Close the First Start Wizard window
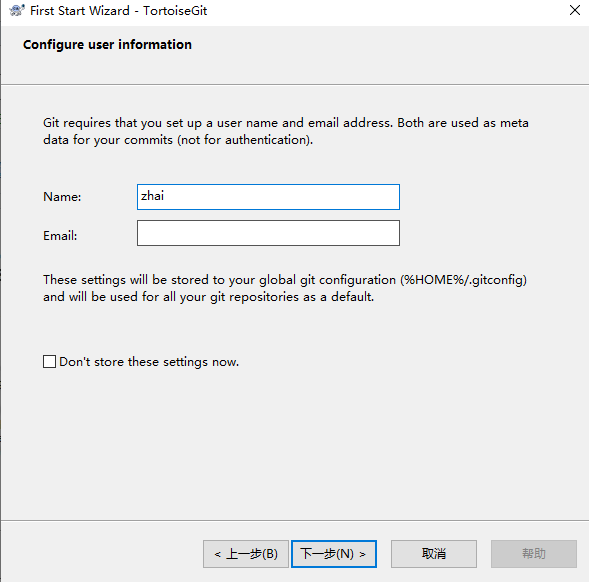 [575, 10]
